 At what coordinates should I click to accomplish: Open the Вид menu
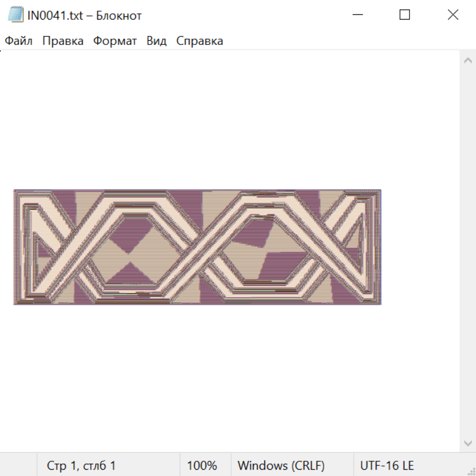point(156,41)
